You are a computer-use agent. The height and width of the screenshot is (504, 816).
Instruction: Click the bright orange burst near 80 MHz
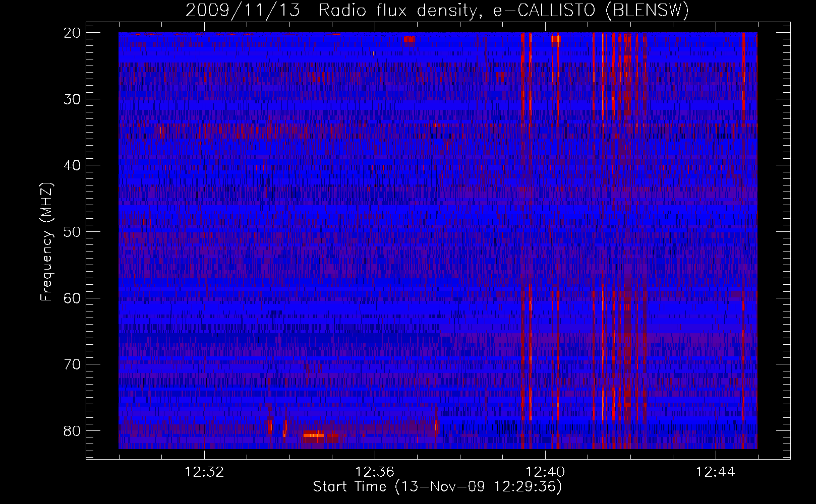pos(313,434)
